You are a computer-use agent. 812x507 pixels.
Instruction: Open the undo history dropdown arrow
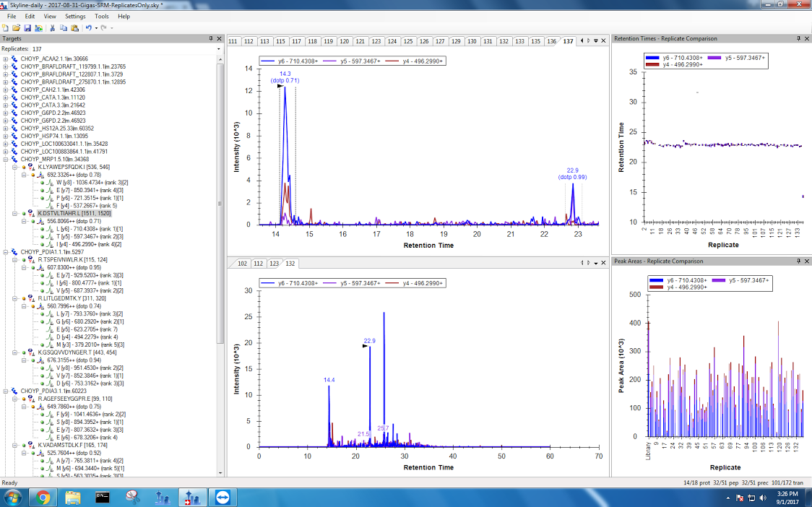click(95, 27)
